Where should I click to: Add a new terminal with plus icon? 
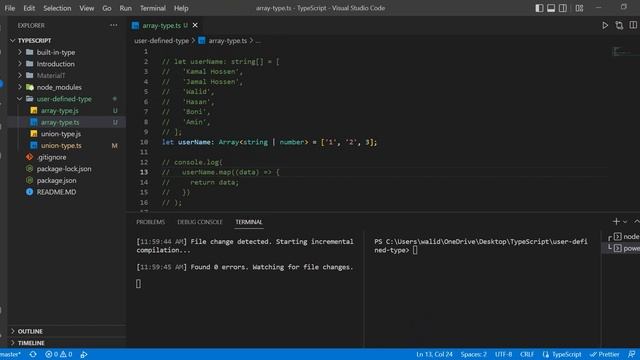pos(616,221)
